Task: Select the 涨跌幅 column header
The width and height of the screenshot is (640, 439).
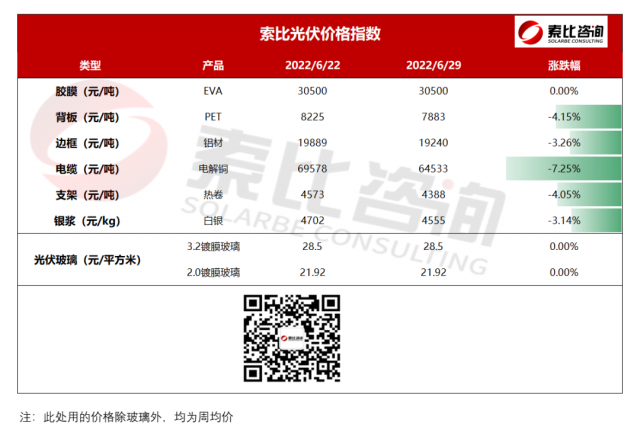Action: tap(564, 66)
